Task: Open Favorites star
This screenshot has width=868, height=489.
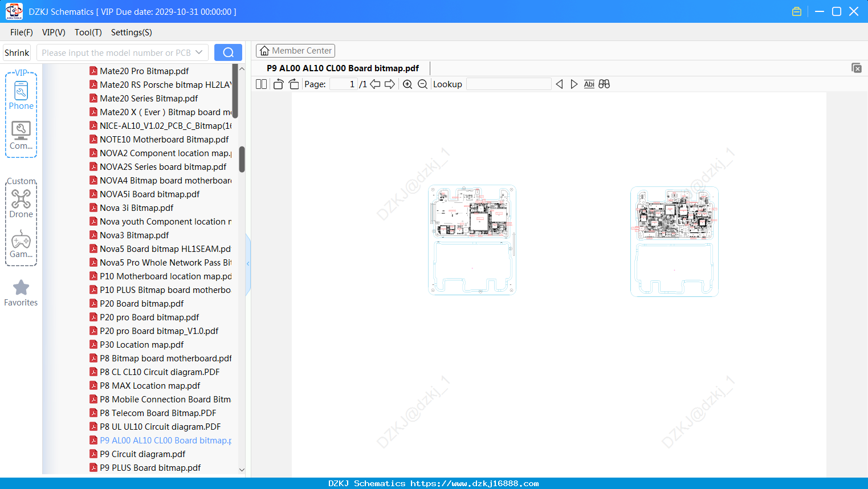Action: tap(21, 293)
